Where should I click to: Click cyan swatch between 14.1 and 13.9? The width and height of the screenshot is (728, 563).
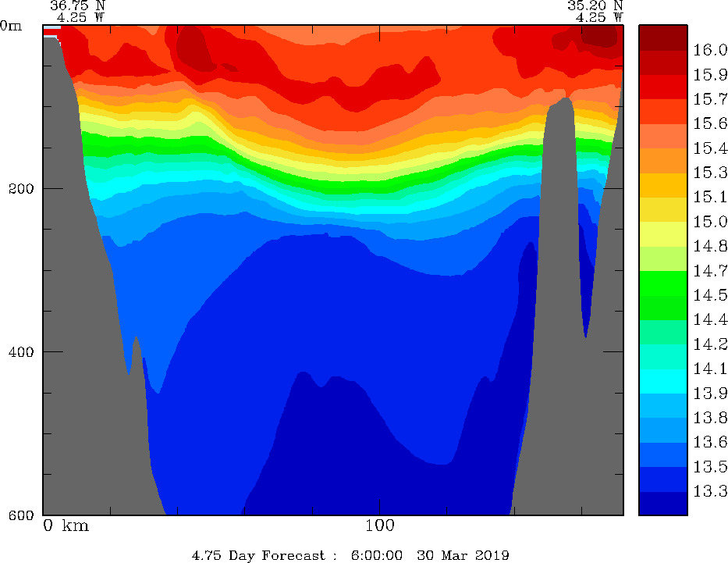(663, 381)
